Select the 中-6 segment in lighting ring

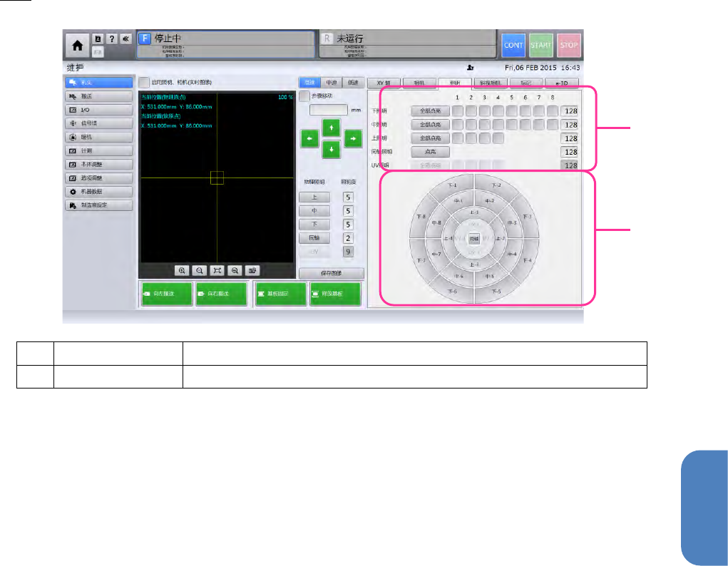458,276
